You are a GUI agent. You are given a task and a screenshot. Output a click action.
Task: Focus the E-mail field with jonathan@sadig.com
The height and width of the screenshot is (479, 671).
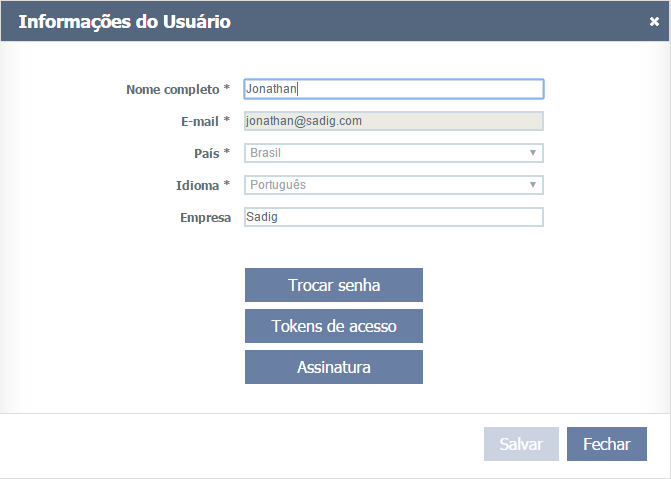[393, 121]
